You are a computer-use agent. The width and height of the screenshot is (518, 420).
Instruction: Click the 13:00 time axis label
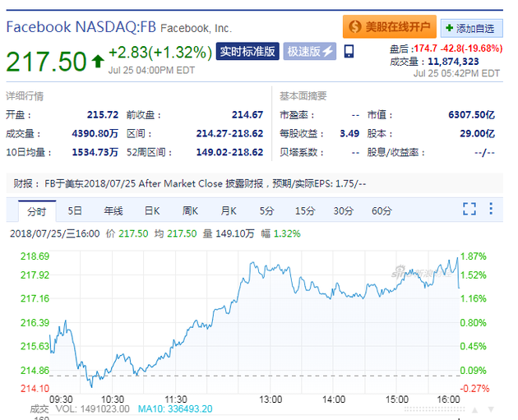[x=271, y=399]
